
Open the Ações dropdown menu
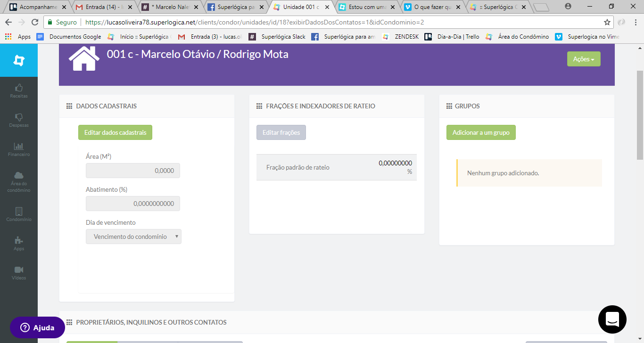coord(584,59)
